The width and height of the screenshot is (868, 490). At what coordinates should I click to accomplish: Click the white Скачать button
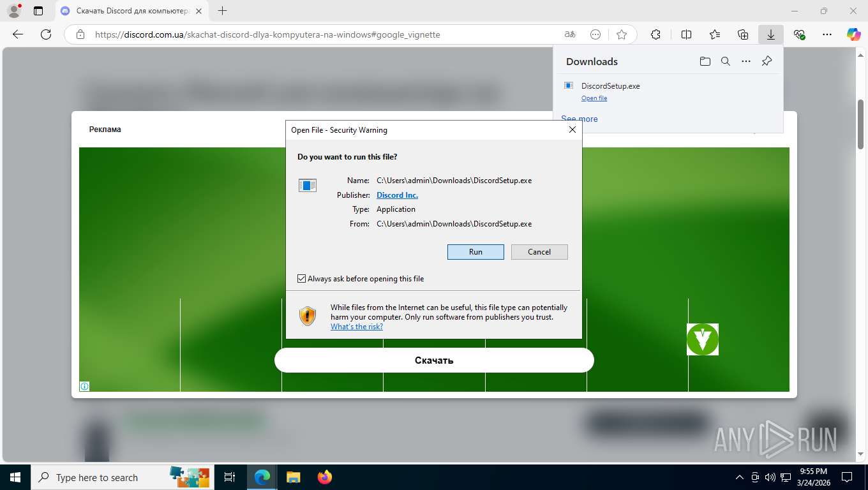click(x=434, y=360)
